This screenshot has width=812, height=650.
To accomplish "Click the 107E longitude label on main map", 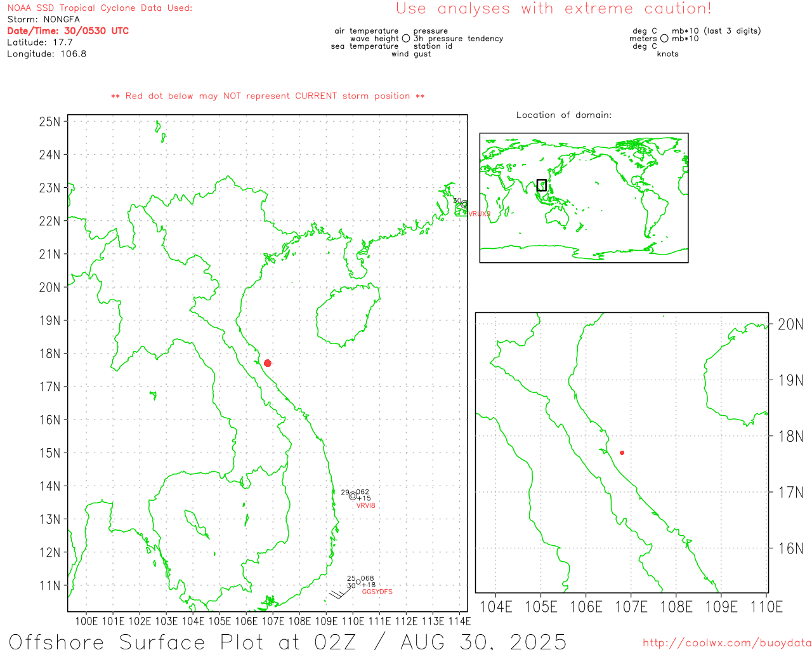I will click(273, 621).
